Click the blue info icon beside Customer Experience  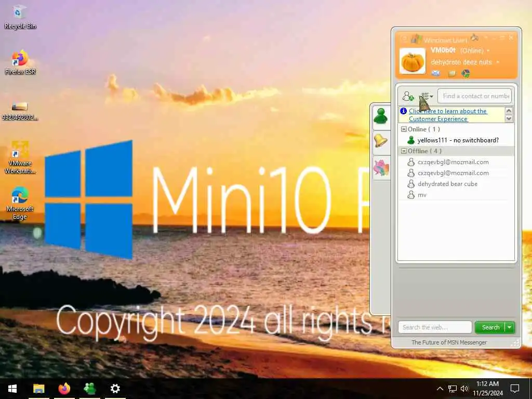403,111
